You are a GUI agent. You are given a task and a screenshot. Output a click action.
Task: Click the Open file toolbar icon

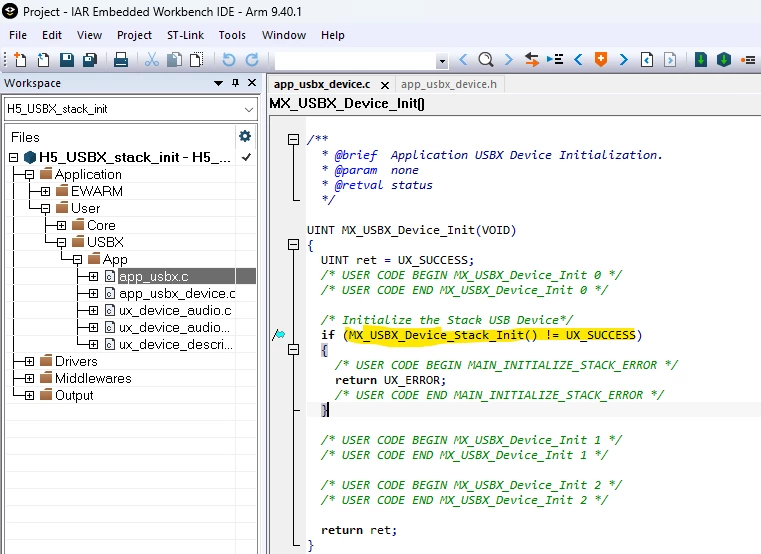43,59
